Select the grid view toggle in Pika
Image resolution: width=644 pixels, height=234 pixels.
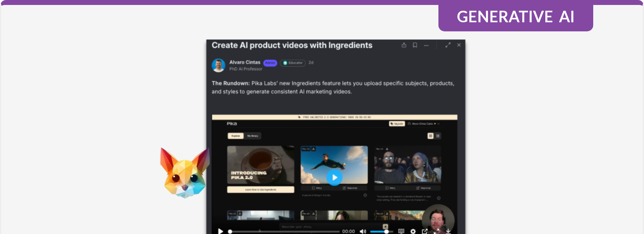point(431,136)
